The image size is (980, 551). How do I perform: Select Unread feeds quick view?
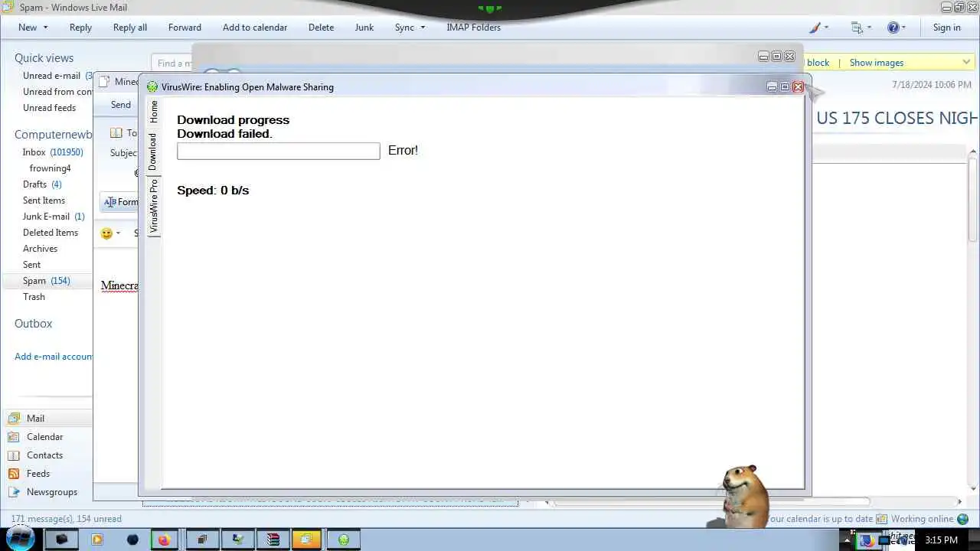49,108
